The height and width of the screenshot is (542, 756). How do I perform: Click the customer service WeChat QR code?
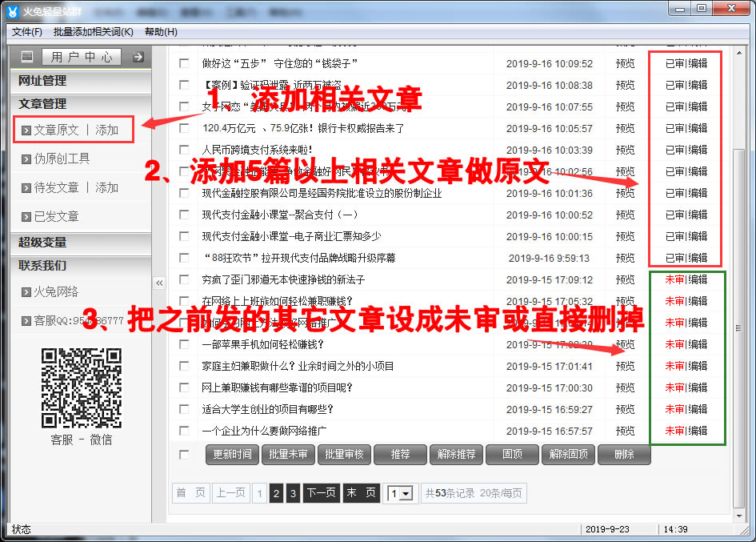(81, 388)
